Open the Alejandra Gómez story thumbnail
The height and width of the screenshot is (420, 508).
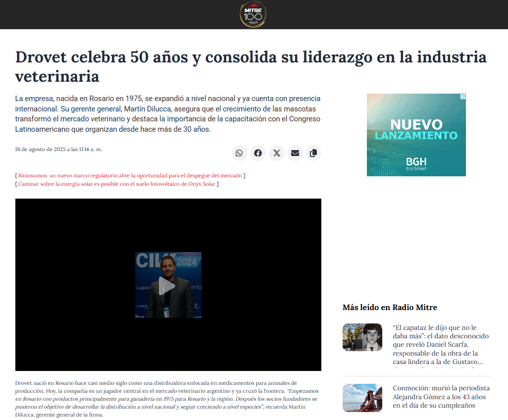click(x=362, y=398)
